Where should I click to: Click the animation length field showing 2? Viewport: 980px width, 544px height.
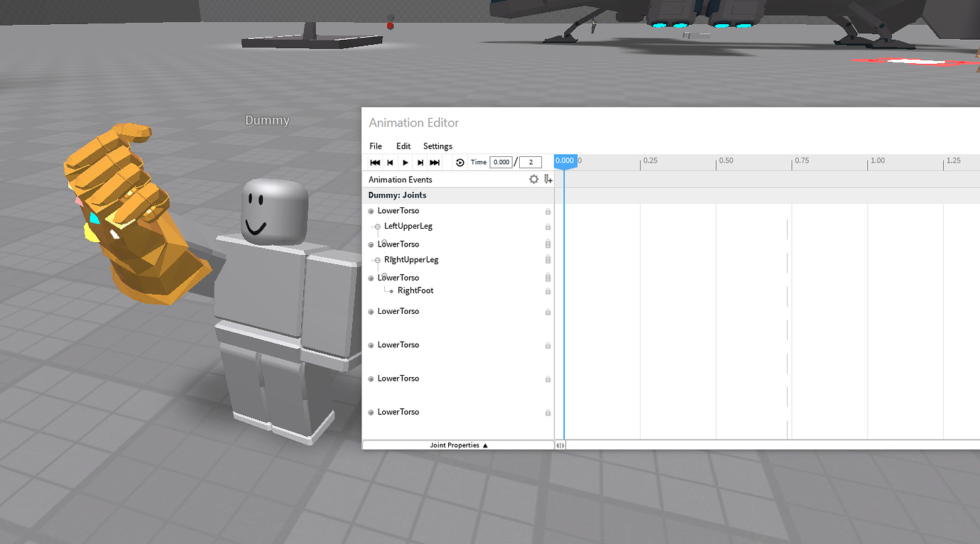pyautogui.click(x=530, y=163)
